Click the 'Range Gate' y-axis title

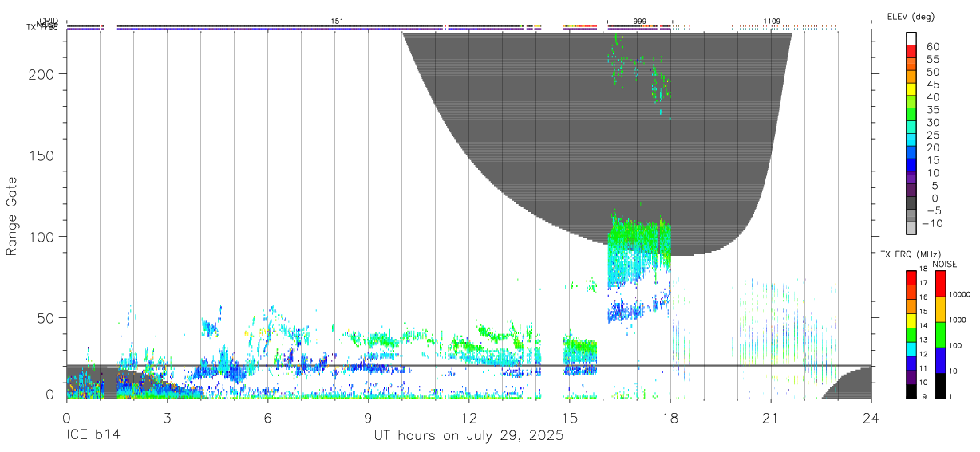[13, 217]
